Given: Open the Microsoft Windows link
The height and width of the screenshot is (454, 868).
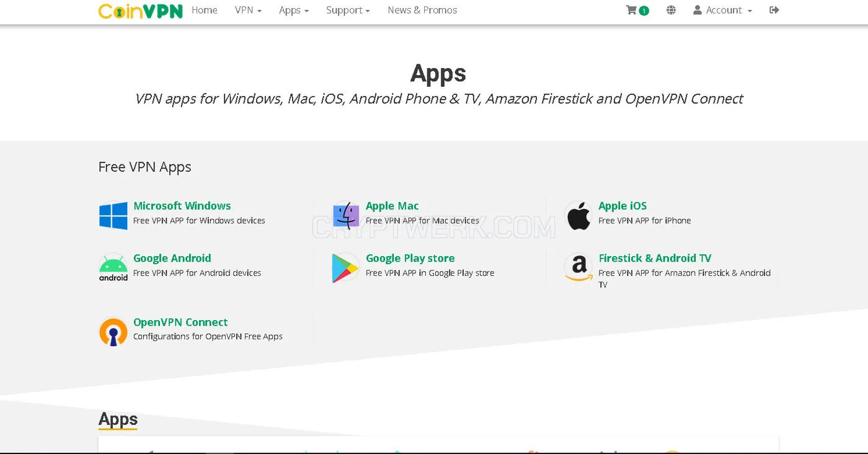Looking at the screenshot, I should point(182,206).
